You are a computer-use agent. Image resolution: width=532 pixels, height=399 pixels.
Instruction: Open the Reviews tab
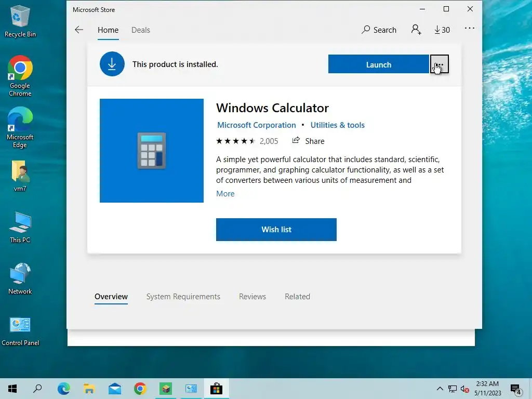pyautogui.click(x=252, y=297)
